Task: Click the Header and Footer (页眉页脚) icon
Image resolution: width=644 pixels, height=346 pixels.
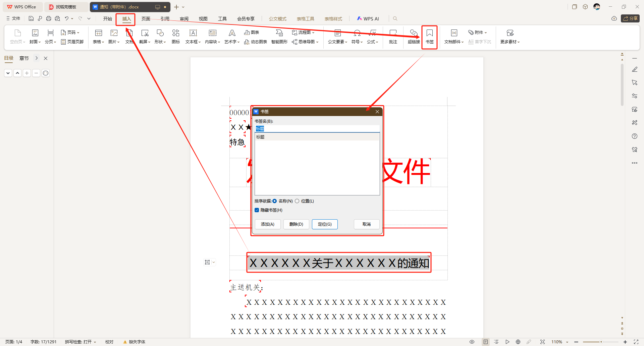Action: [72, 42]
